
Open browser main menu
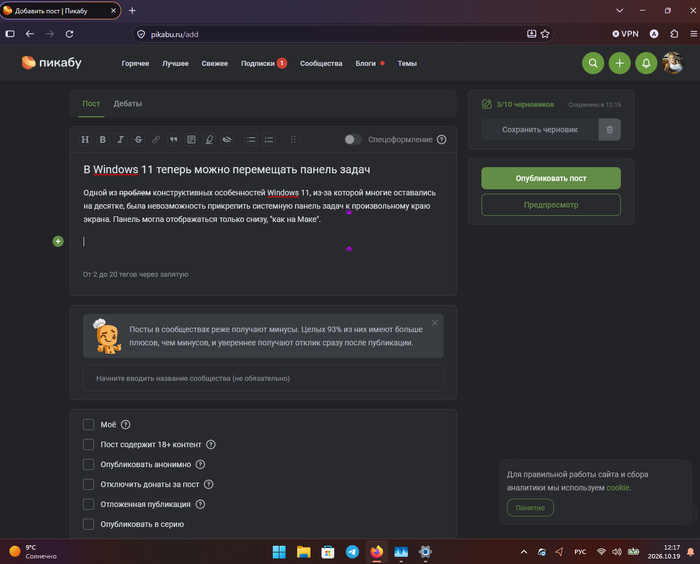tap(693, 34)
